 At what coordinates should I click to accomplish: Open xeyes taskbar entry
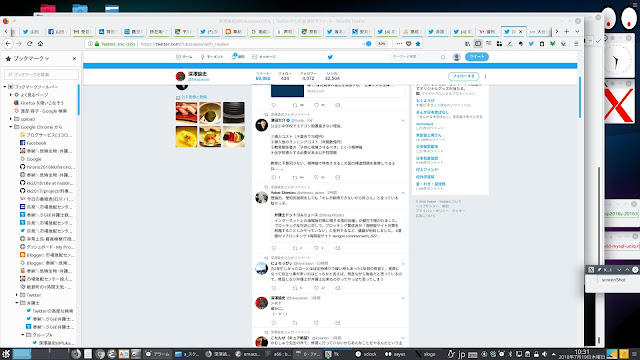coord(396,354)
